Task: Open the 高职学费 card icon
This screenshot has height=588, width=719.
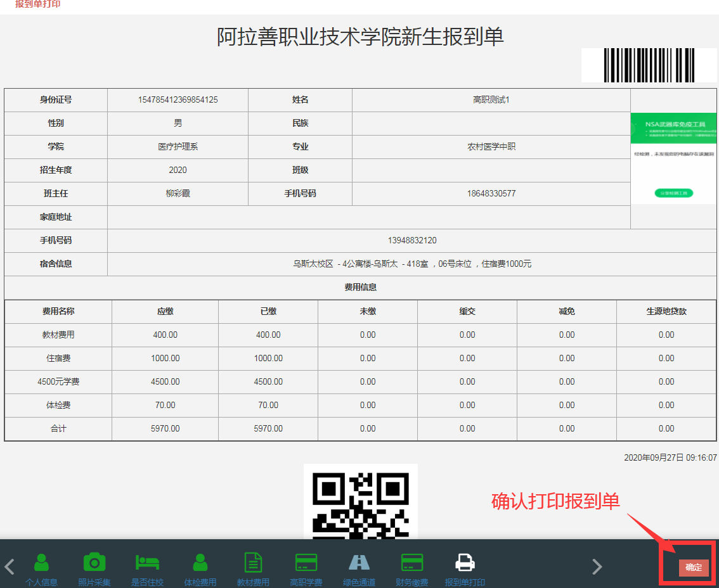Action: coord(306,563)
